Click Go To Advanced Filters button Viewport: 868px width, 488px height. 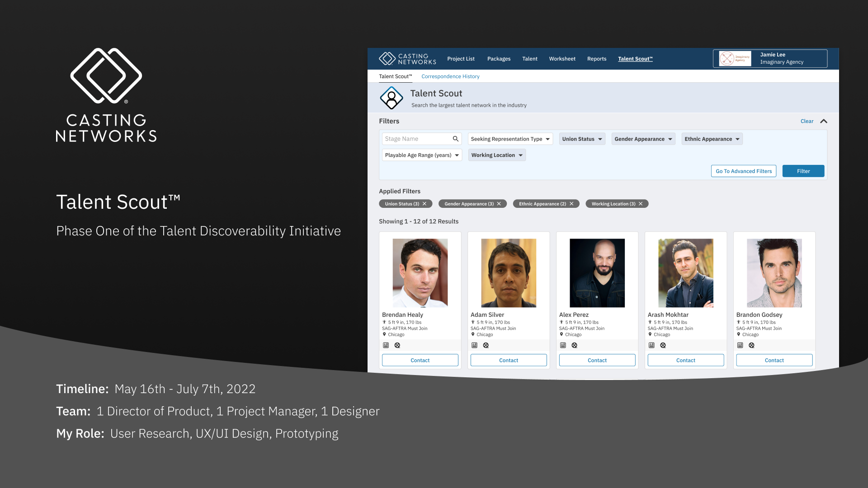point(743,171)
